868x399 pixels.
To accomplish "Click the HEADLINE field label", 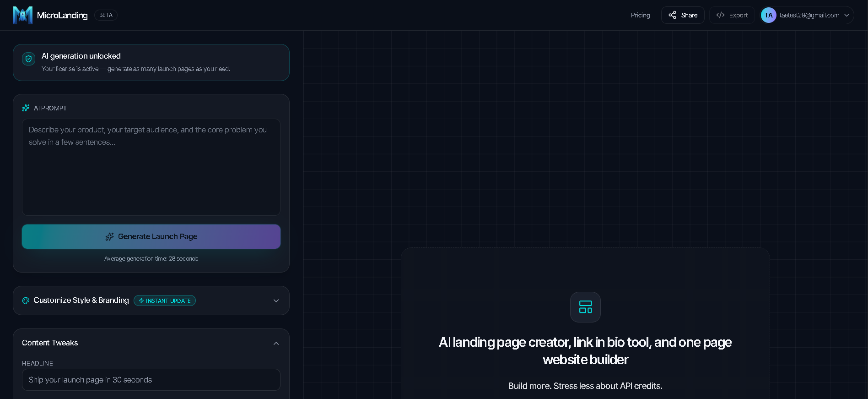I will 38,363.
